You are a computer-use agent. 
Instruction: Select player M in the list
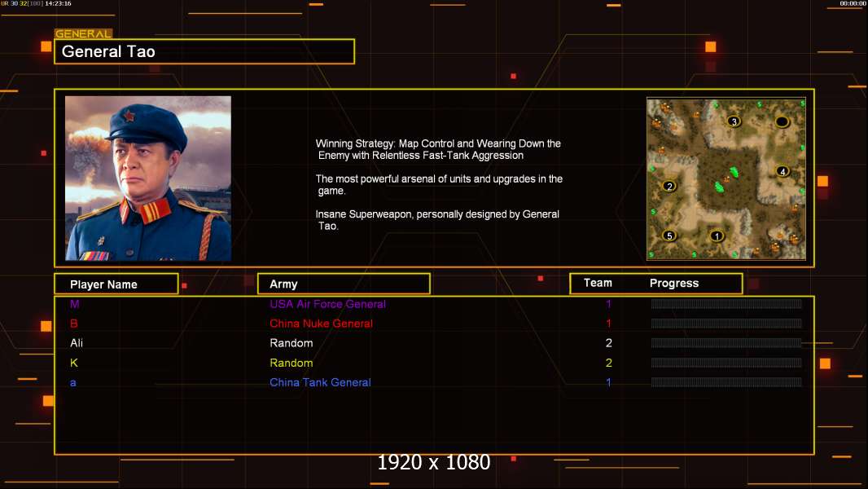[x=75, y=303]
